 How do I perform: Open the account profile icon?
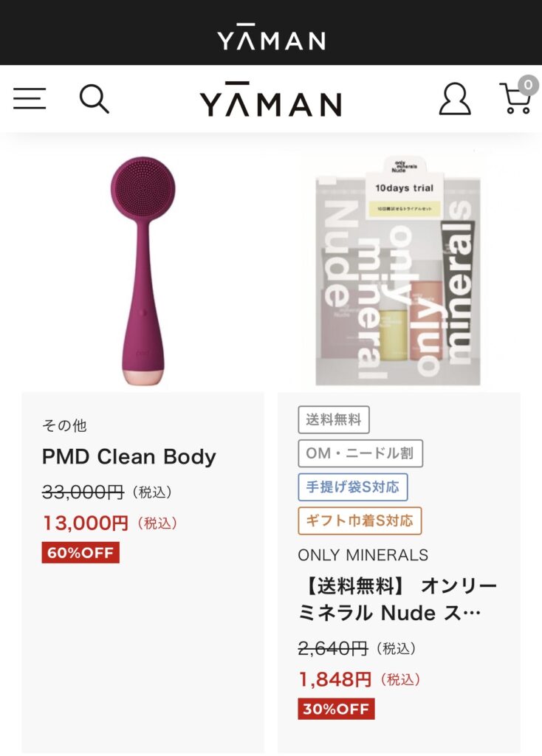[x=454, y=99]
